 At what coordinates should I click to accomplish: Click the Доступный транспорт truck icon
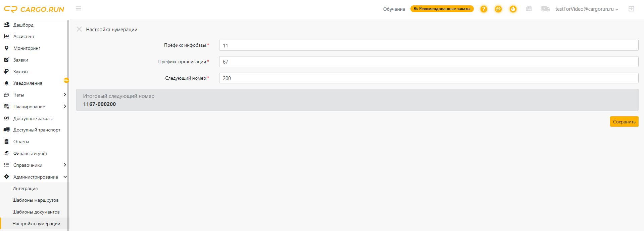tap(6, 130)
